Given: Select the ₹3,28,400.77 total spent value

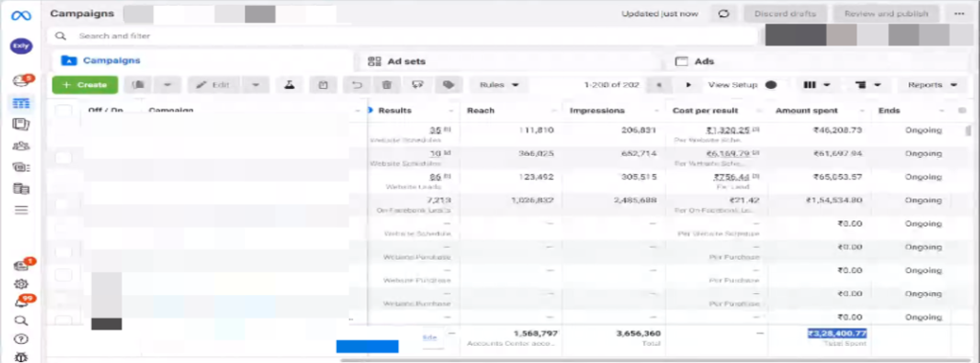Looking at the screenshot, I should (x=836, y=333).
